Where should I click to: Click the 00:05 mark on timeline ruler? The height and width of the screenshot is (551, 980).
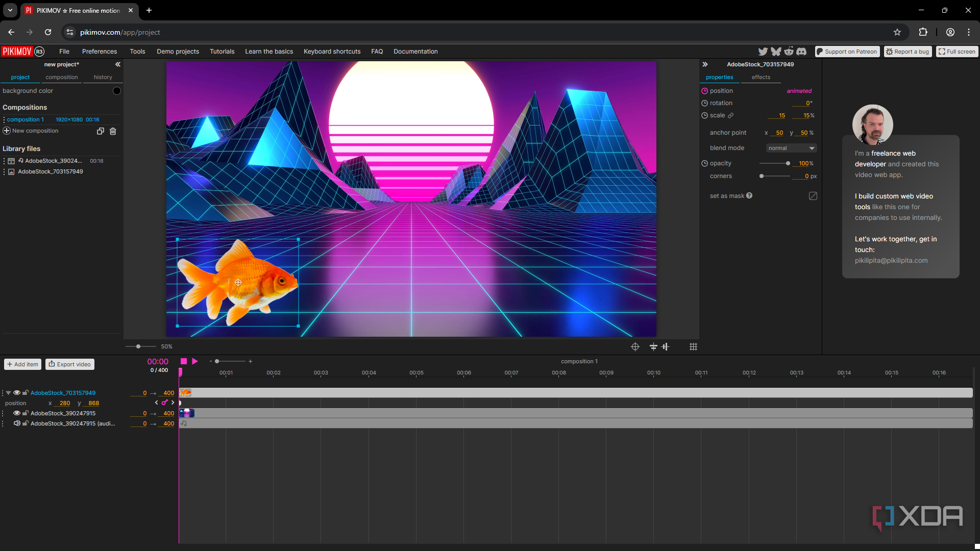coord(416,373)
